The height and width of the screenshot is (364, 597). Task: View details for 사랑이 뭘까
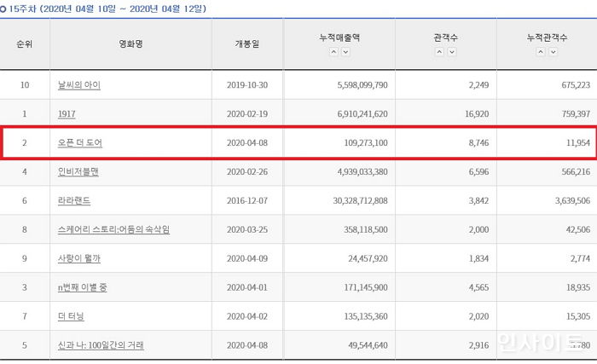(x=80, y=258)
